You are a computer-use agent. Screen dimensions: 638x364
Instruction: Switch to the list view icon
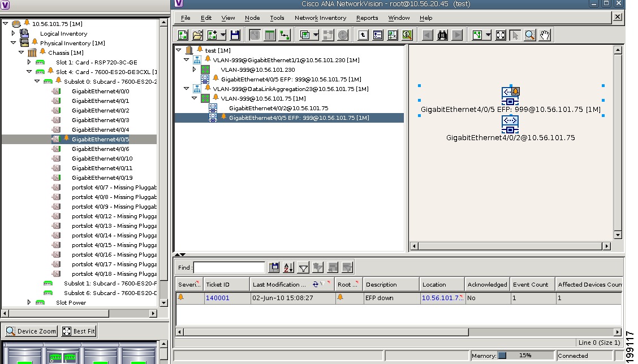tap(270, 36)
